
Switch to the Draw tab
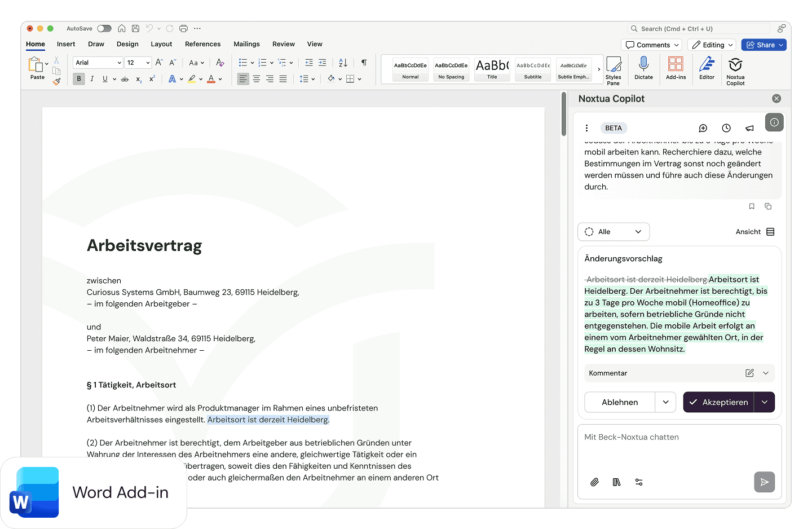click(96, 44)
